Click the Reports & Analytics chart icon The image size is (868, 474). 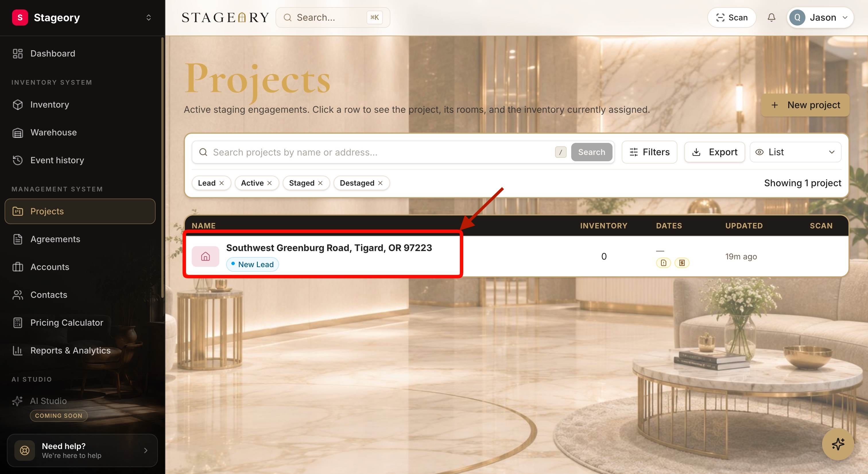(18, 350)
